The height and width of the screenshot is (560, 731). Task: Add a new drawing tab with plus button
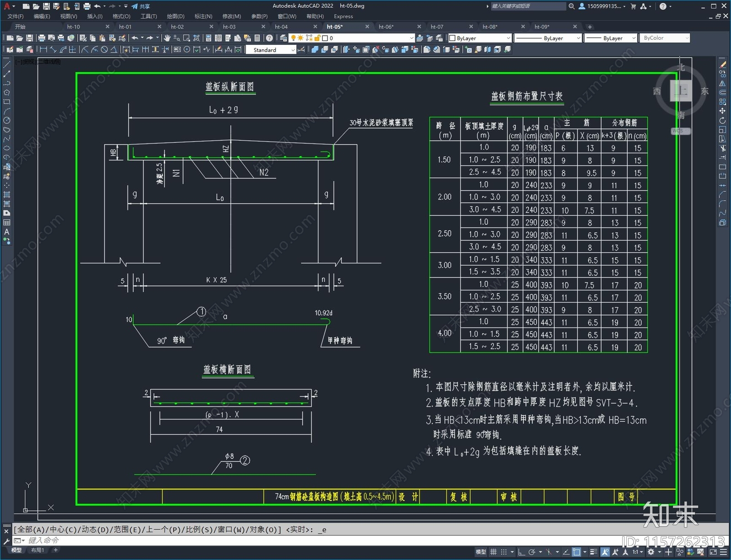(x=590, y=26)
